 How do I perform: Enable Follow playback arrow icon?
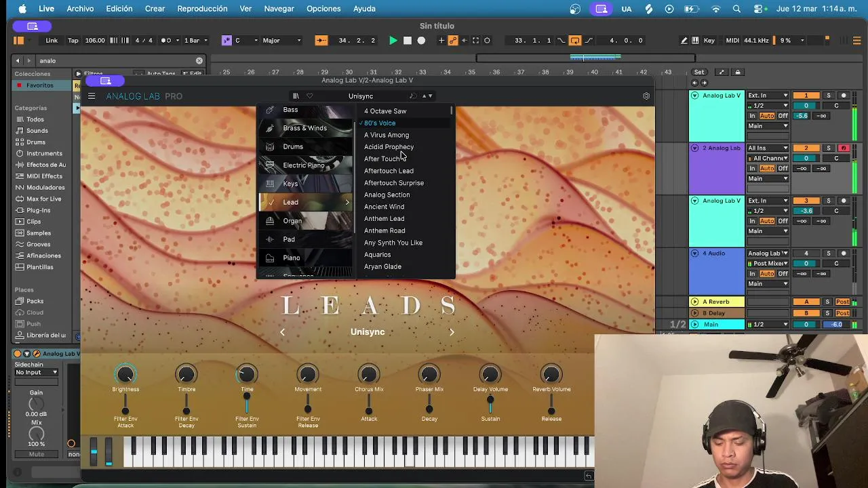pos(321,41)
